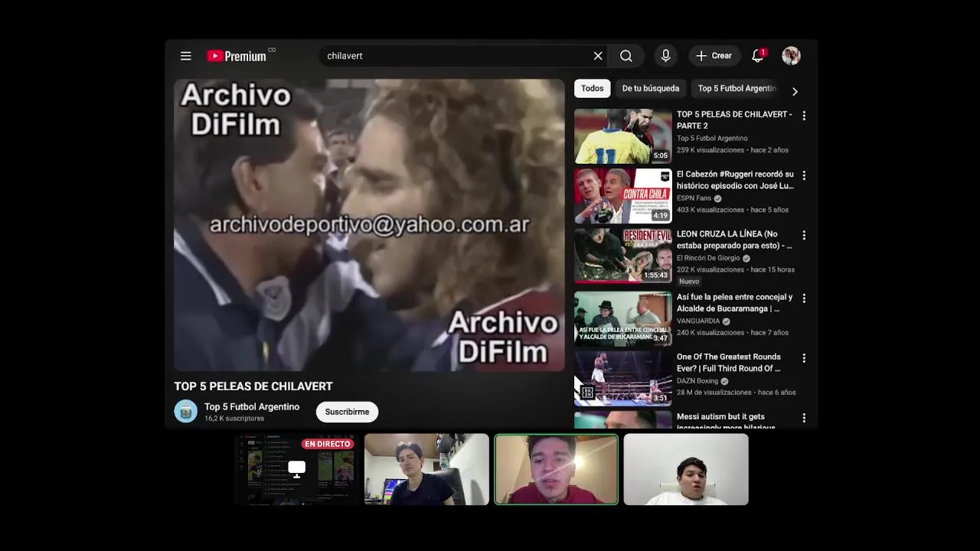The height and width of the screenshot is (551, 980).
Task: Open options for Bucaramanga pelea video
Action: (x=804, y=298)
